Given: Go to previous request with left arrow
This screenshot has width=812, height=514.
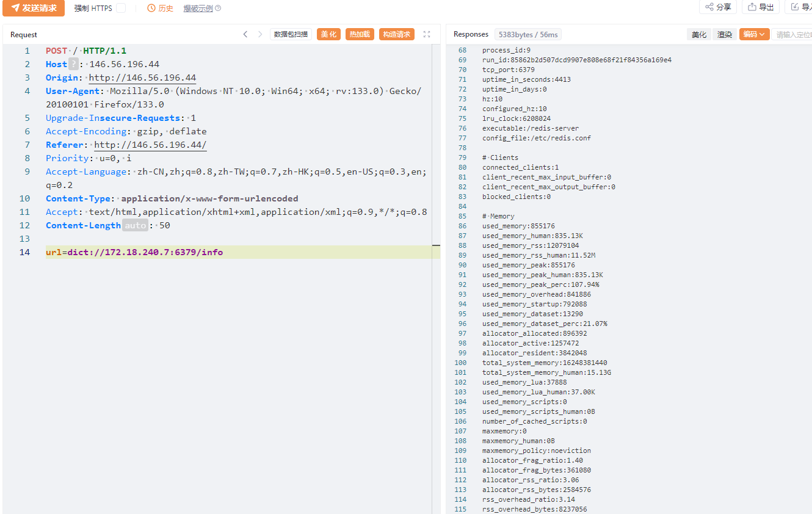Looking at the screenshot, I should coord(245,34).
